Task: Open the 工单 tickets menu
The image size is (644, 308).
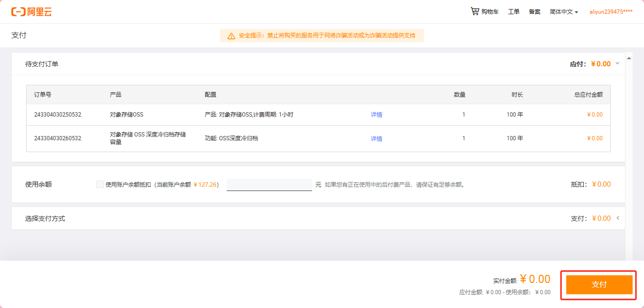Action: (514, 12)
